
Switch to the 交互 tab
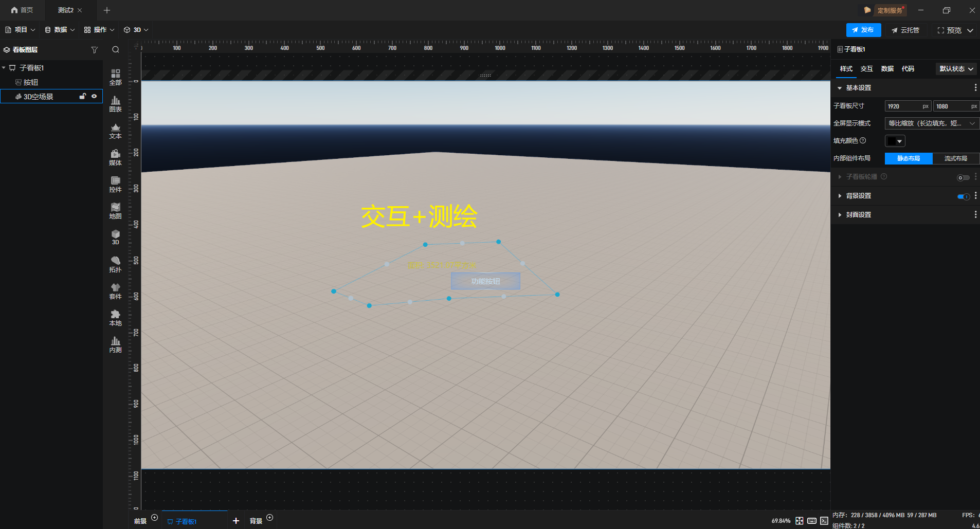coord(866,69)
